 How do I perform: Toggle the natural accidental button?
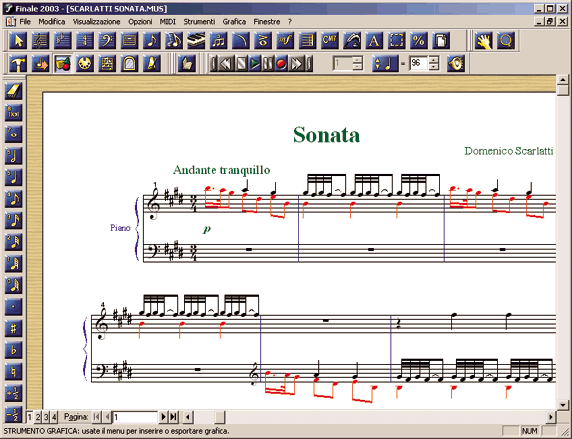click(x=13, y=371)
